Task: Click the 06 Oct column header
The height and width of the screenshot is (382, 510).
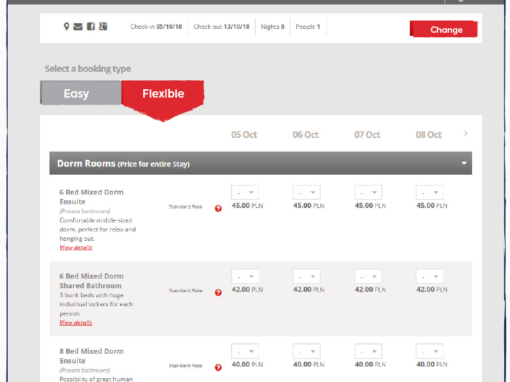Action: click(306, 135)
